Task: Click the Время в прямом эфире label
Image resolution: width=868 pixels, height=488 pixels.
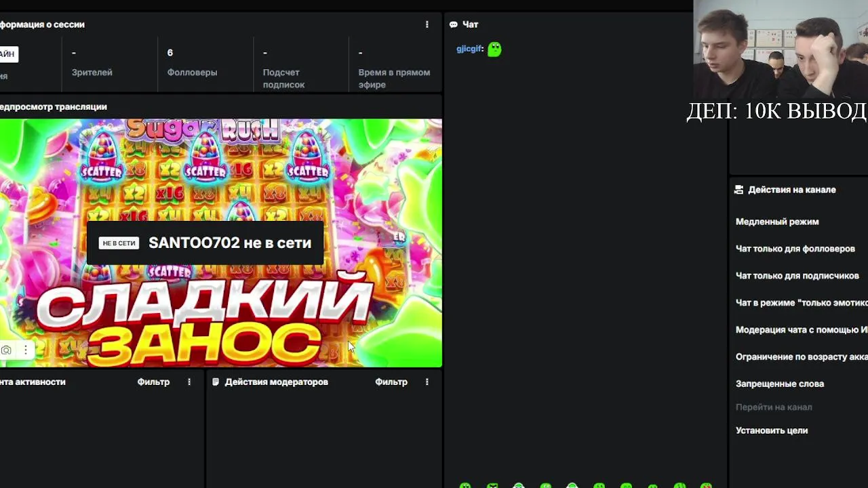Action: click(x=394, y=79)
